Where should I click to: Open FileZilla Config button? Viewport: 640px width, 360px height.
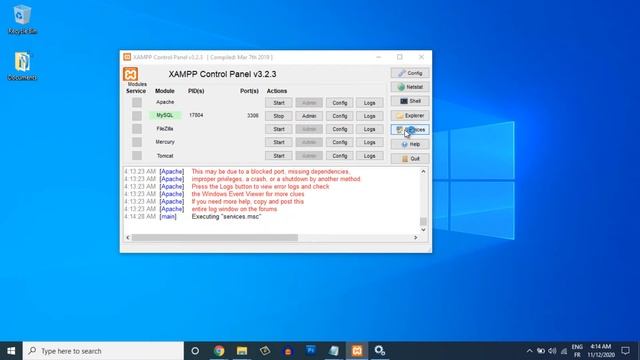pos(339,129)
